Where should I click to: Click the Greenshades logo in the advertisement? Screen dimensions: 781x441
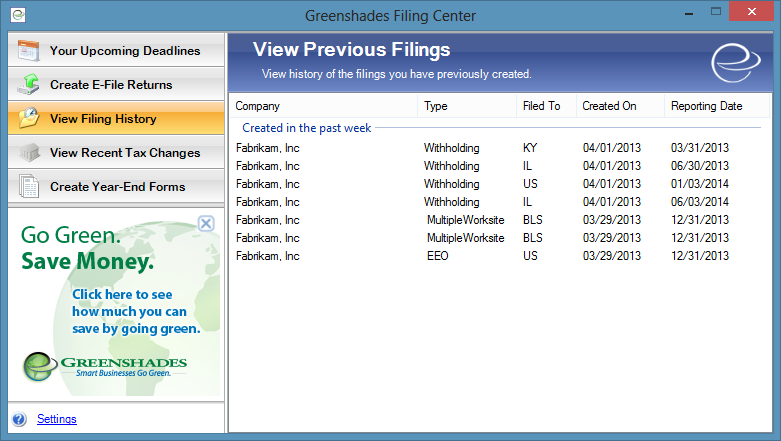click(x=105, y=367)
